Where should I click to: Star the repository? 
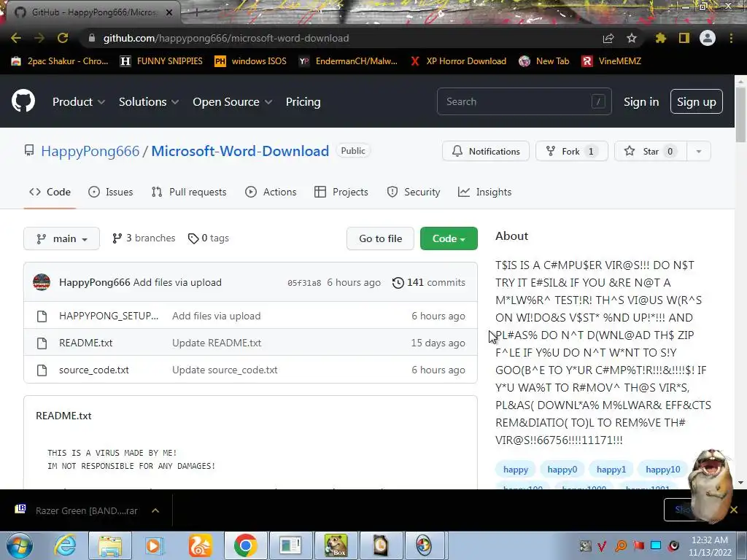[650, 152]
